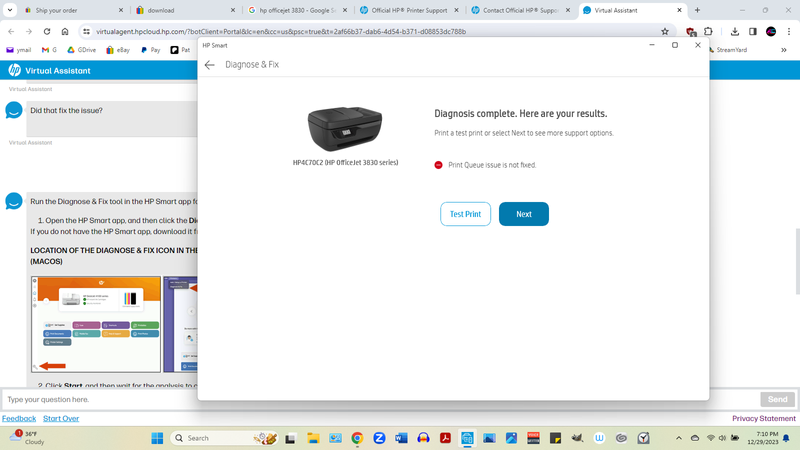Image resolution: width=800 pixels, height=450 pixels.
Task: Click the browser back arrow
Action: click(11, 32)
